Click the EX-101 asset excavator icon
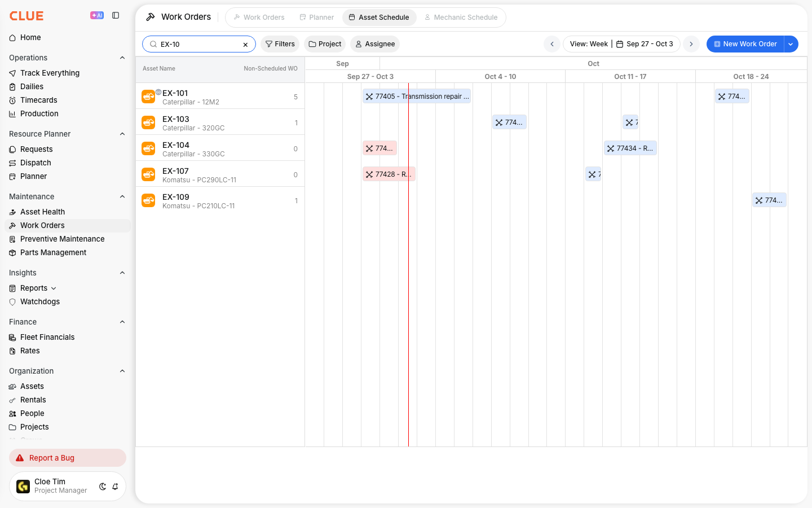Screen dimensions: 812x508 (x=148, y=97)
